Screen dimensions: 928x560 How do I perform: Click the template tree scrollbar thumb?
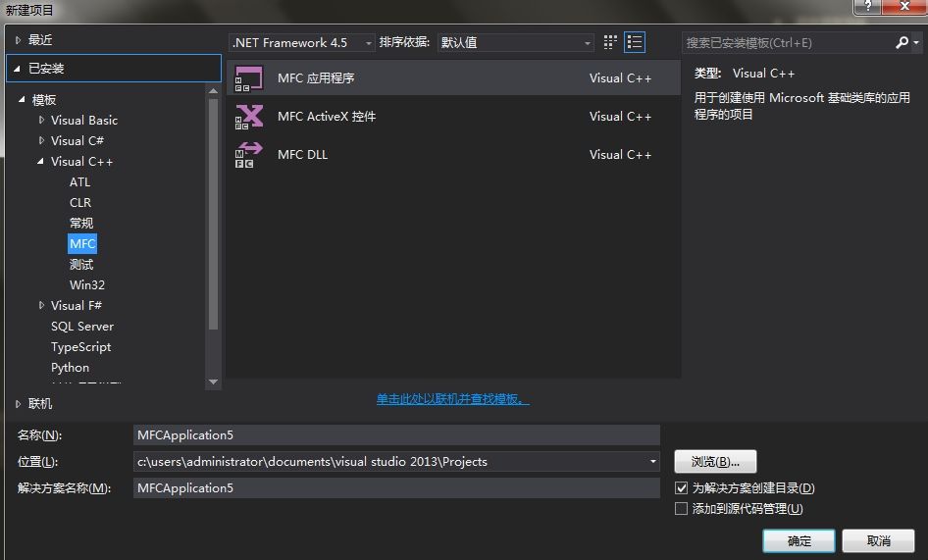pyautogui.click(x=214, y=214)
